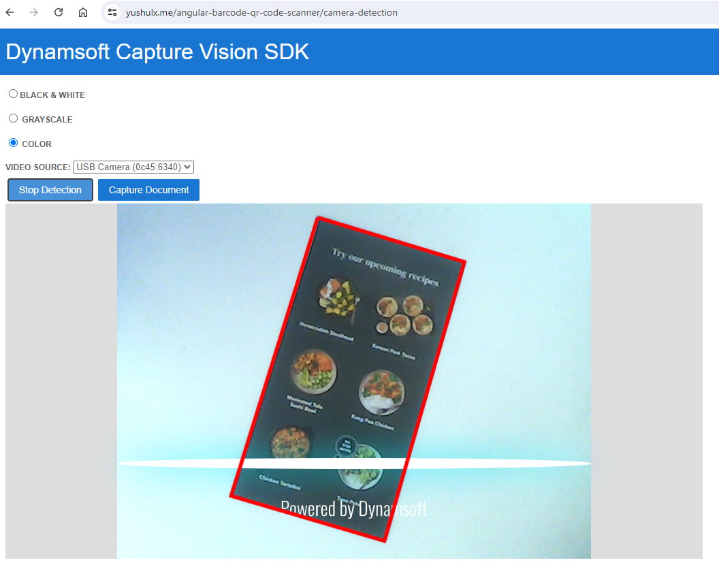Viewport: 719px width, 588px height.
Task: Click the 'Try our upcoming recipes' heading in feed
Action: tap(385, 267)
